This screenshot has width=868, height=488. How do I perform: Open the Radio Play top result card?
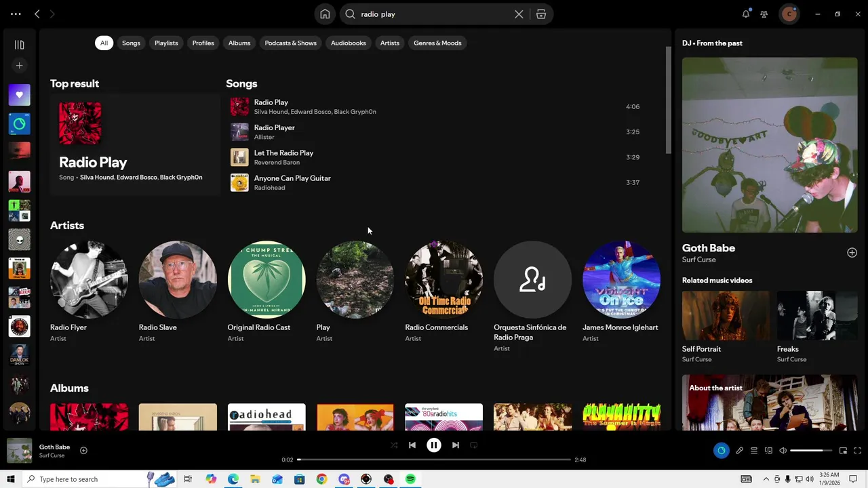(135, 144)
